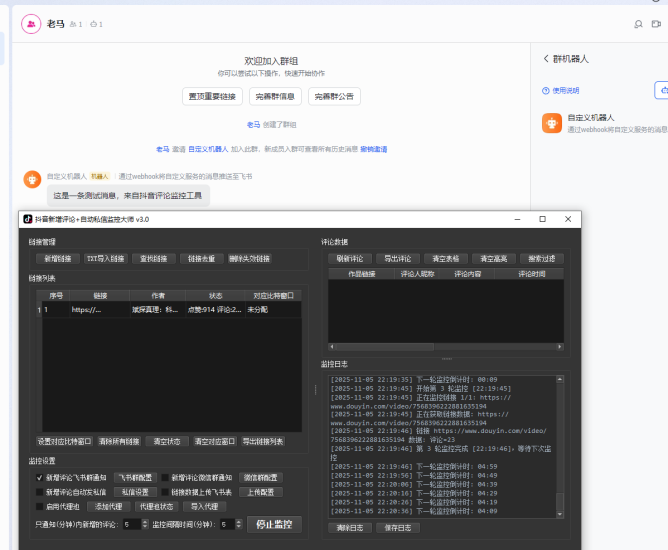Increase 监控间隔时间(分钟) spinner value

(239, 522)
